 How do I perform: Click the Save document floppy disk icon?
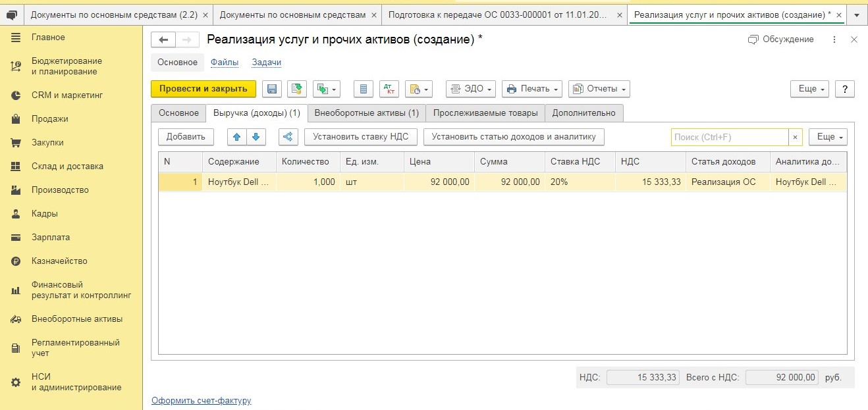pos(272,89)
